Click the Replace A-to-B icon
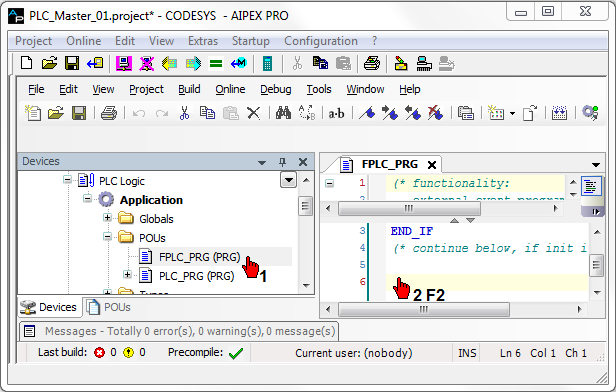 [x=307, y=113]
